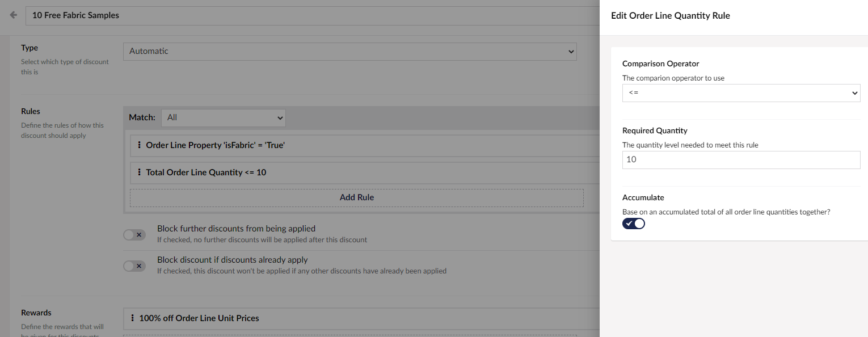Viewport: 868px width, 337px height.
Task: Click 'Block further discounts from being applied' text
Action: point(236,229)
